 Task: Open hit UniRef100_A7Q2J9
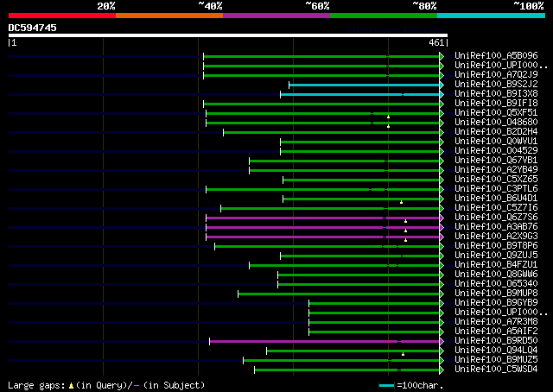496,75
